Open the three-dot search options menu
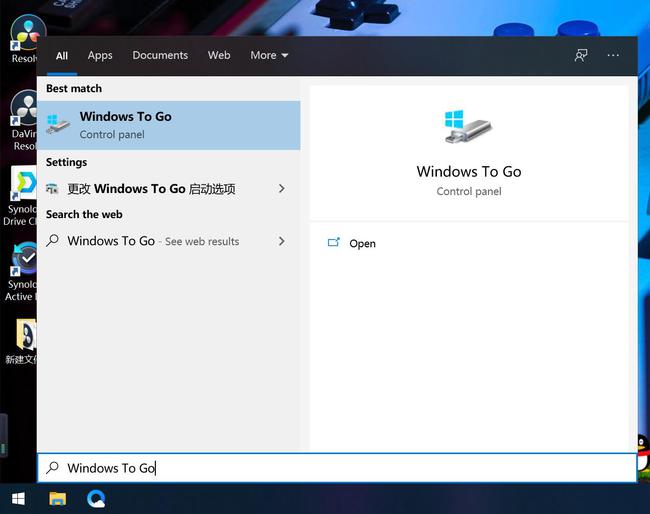The image size is (650, 514). 613,55
